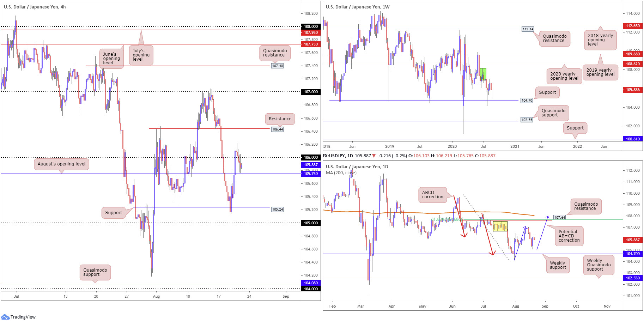Click the red 112.650 price tag
Image resolution: width=644 pixels, height=321 pixels.
click(633, 26)
